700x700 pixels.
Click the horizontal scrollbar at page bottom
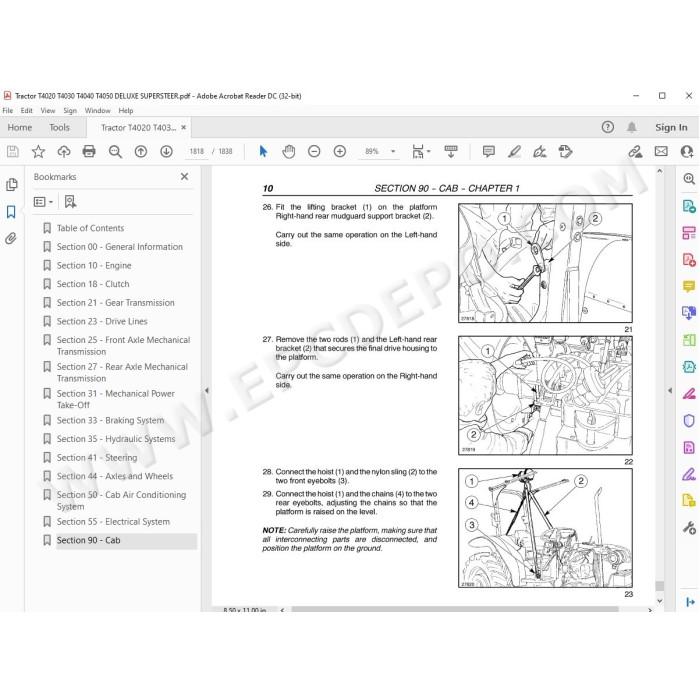[454, 609]
